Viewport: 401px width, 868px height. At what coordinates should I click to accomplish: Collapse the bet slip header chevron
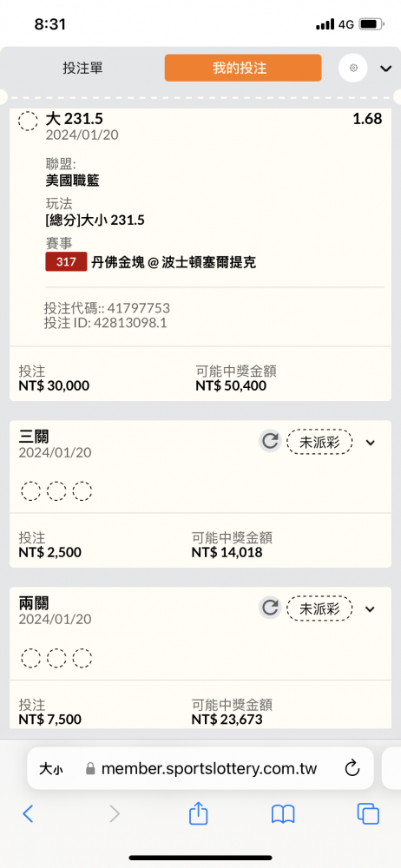tap(386, 69)
